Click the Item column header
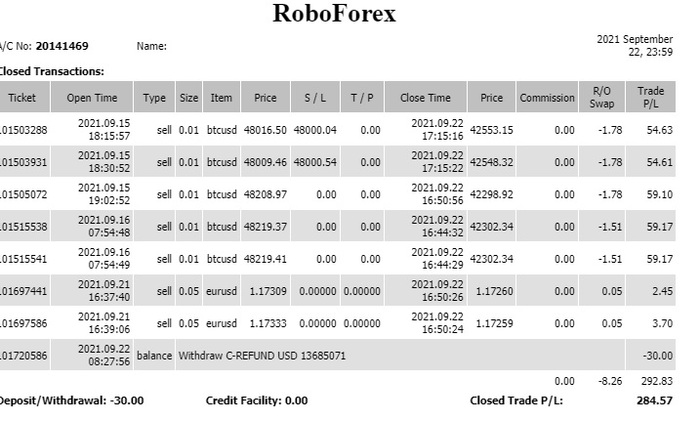The image size is (700, 421). (221, 99)
